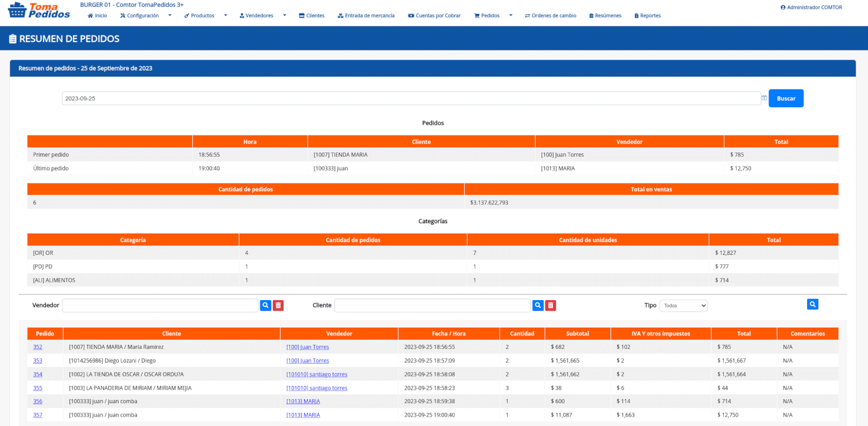Expand the Vendedores dropdown arrow
The image size is (868, 426).
pos(284,16)
